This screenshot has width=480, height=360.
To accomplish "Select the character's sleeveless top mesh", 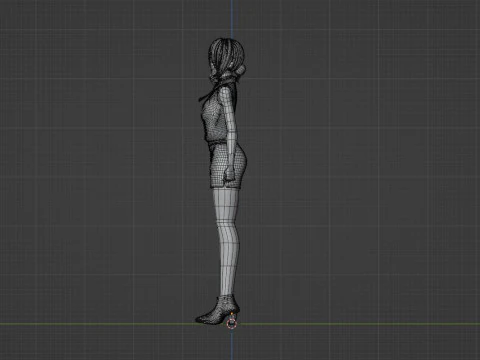I will (x=213, y=118).
